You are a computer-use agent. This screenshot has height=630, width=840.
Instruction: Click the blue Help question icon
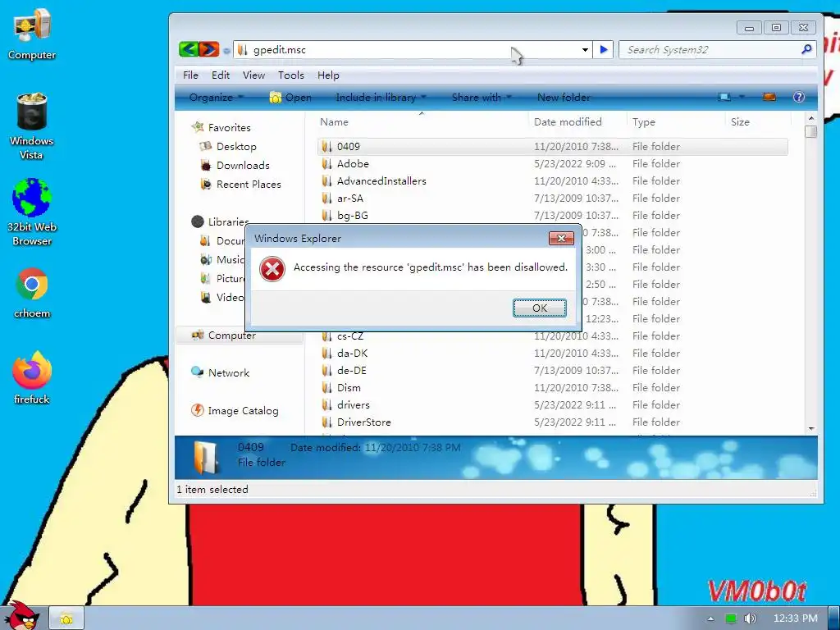(799, 97)
